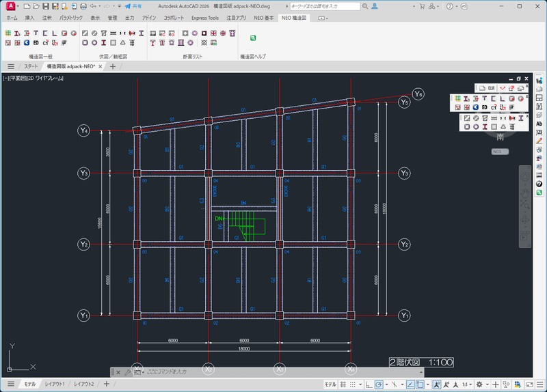The width and height of the screenshot is (547, 392).
Task: Click the green structural drawing help icon
Action: 253,38
